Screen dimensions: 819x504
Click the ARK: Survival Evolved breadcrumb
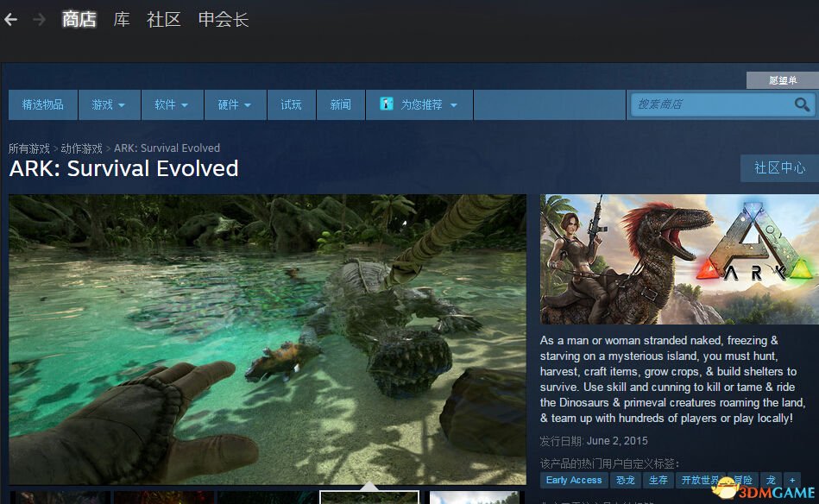pyautogui.click(x=167, y=148)
